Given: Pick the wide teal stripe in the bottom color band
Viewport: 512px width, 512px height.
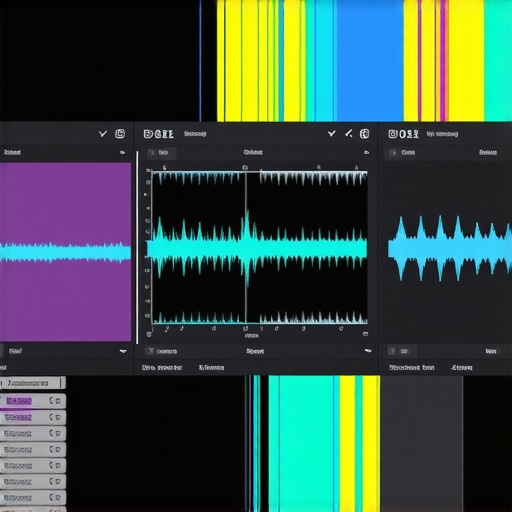Looking at the screenshot, I should 306,443.
